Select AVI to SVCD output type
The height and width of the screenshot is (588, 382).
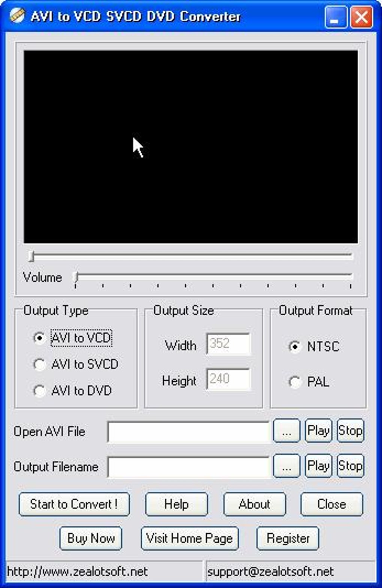[39, 364]
